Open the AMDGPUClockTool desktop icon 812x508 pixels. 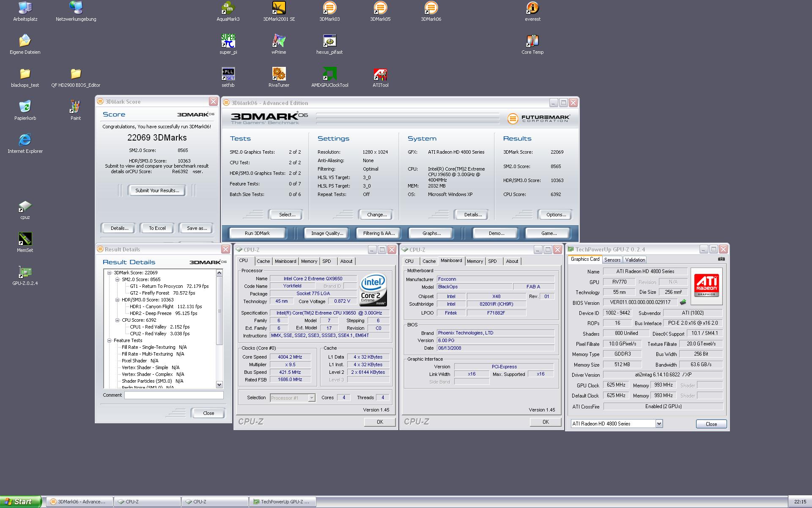[329, 74]
